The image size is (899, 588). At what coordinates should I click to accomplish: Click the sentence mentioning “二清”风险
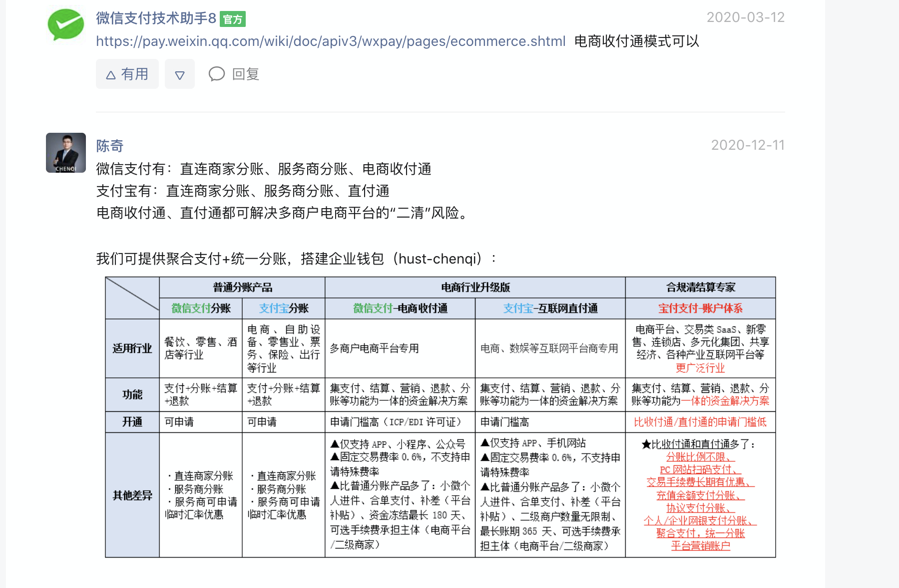coord(283,213)
